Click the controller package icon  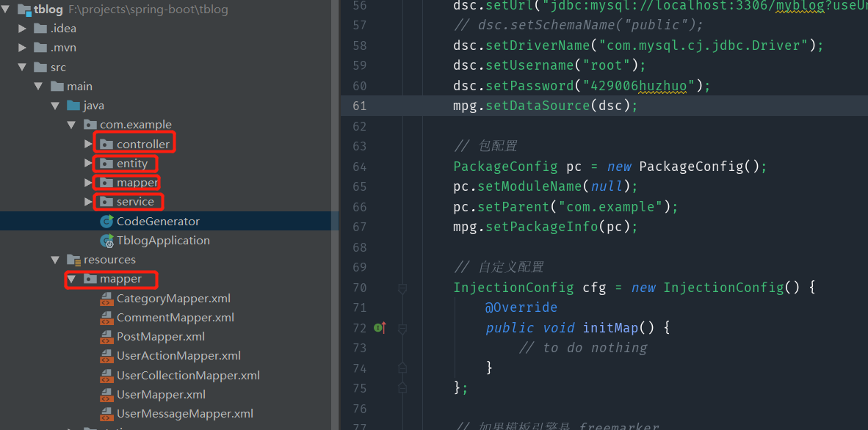point(106,144)
